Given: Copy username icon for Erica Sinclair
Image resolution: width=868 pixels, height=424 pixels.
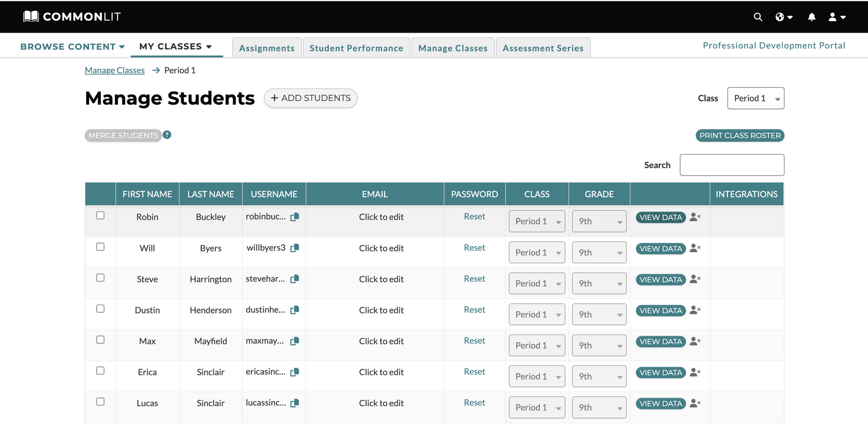Looking at the screenshot, I should click(x=295, y=372).
